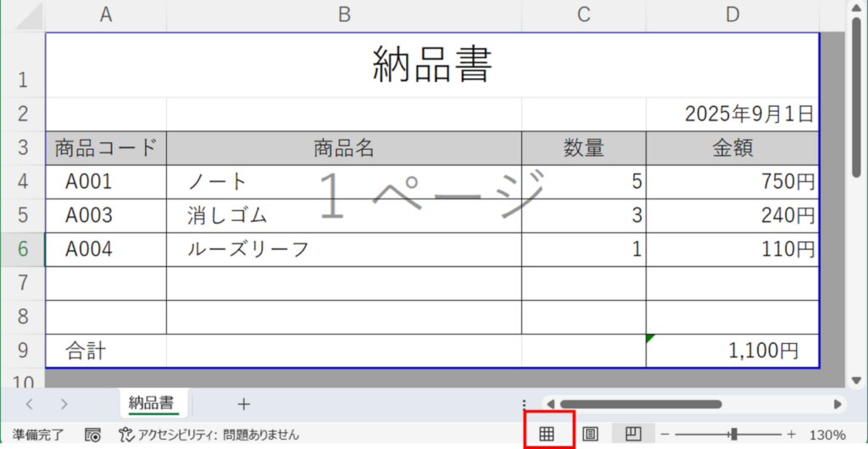Go to next sheet with right arrow
The width and height of the screenshot is (868, 449).
coord(64,404)
